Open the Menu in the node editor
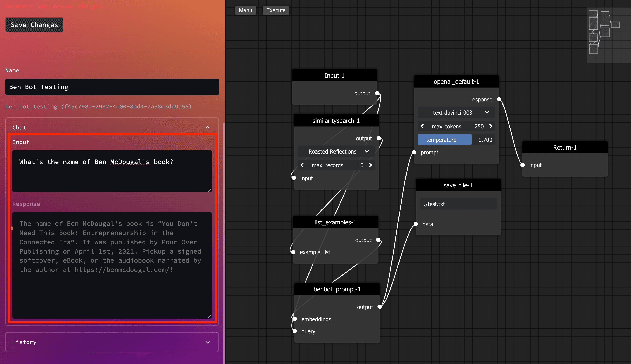 [245, 10]
